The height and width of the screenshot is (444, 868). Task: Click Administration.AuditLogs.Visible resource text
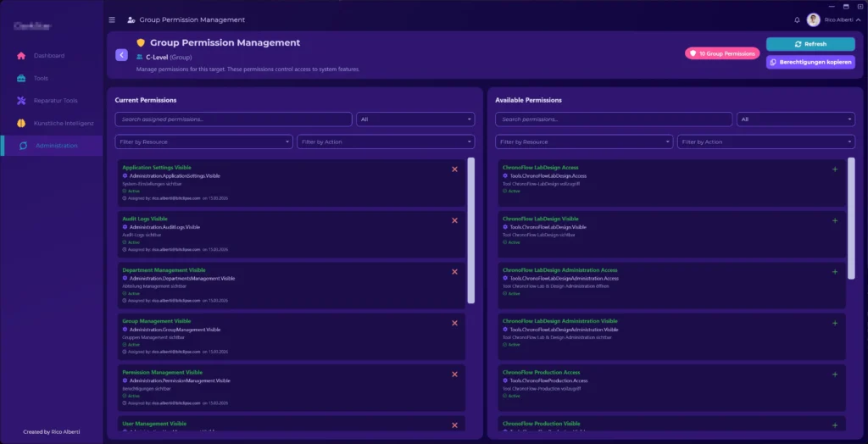click(x=164, y=227)
